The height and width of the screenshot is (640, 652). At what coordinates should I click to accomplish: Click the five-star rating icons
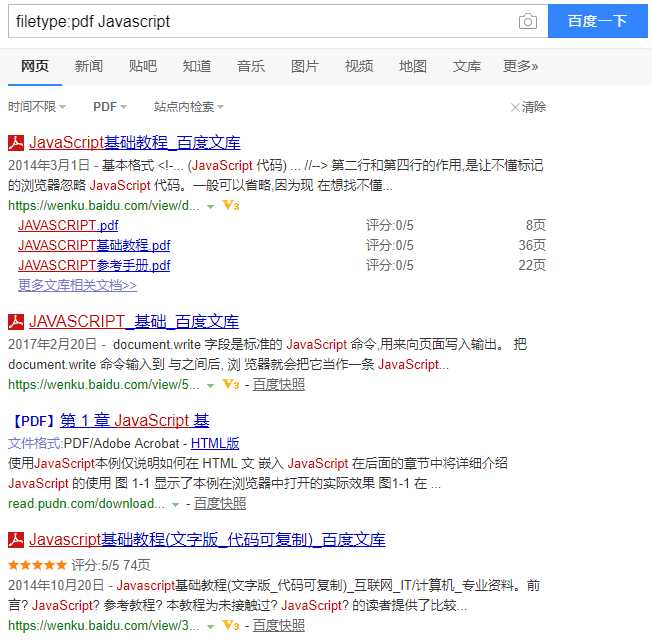[37, 565]
